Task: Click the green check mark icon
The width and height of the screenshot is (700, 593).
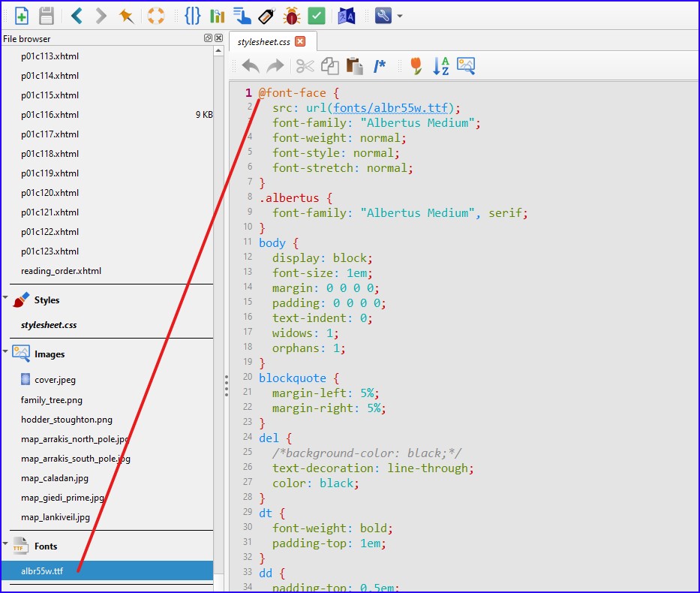Action: [x=317, y=16]
